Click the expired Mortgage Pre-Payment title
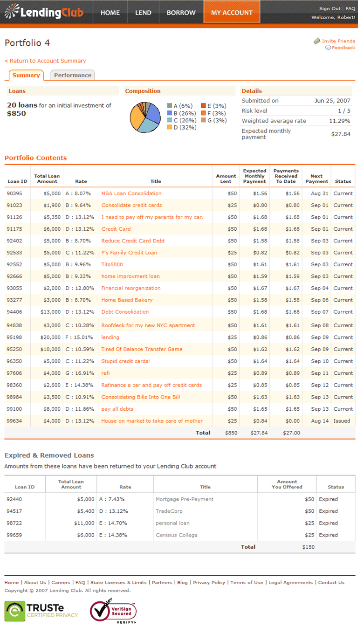Image resolution: width=364 pixels, height=627 pixels. pyautogui.click(x=185, y=499)
